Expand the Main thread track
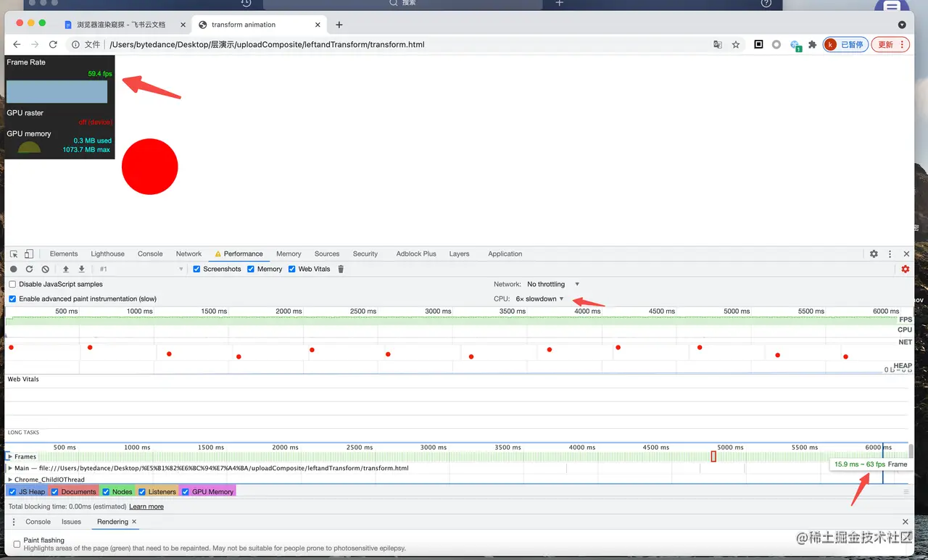The image size is (928, 560). pos(9,468)
